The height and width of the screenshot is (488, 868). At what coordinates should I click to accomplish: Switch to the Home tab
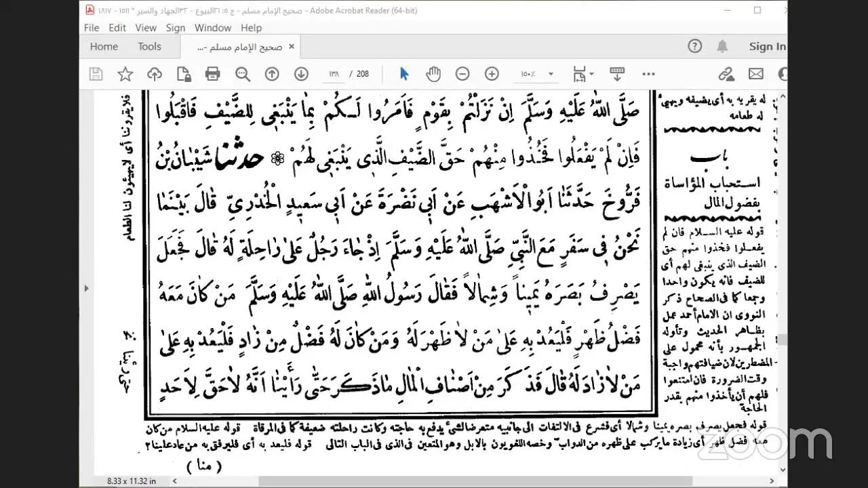point(104,46)
